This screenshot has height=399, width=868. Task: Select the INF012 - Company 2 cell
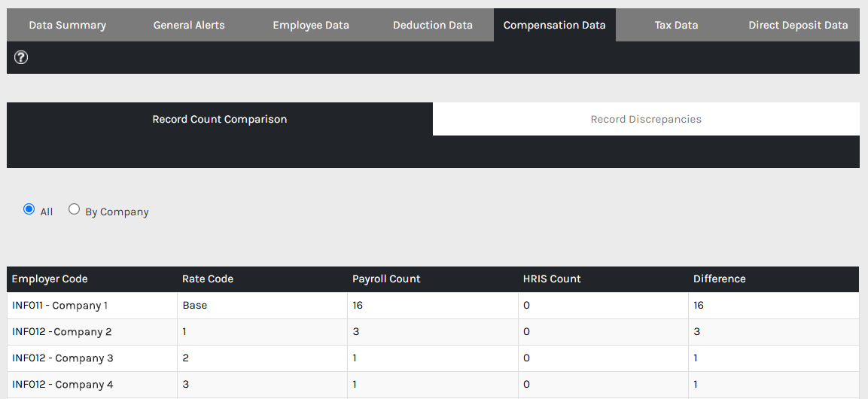[92, 332]
